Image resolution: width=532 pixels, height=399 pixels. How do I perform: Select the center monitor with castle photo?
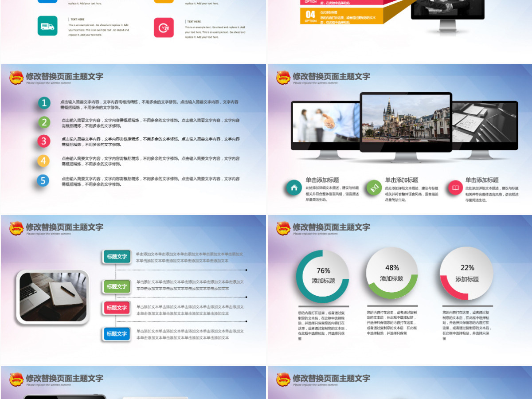[406, 127]
